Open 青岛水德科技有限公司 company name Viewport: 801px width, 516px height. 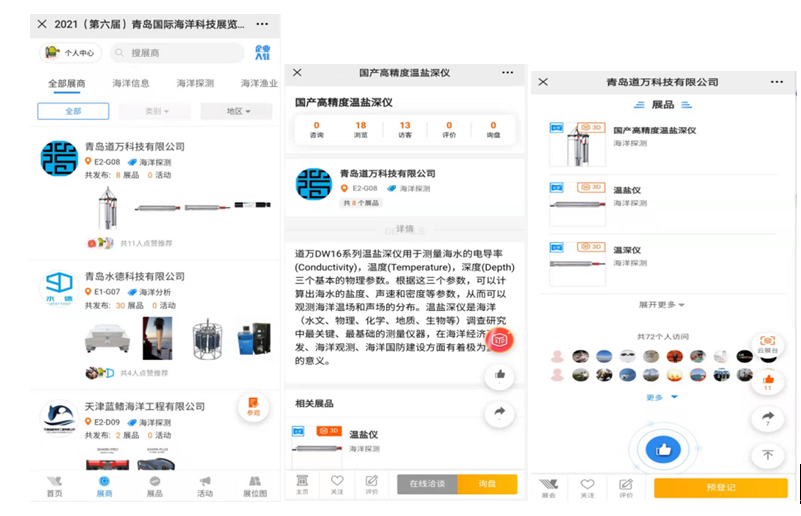(x=135, y=276)
